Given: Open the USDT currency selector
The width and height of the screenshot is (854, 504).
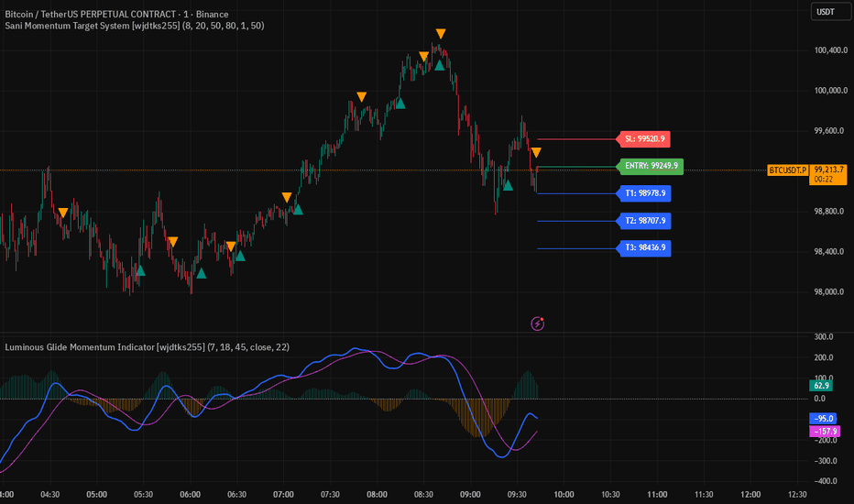Looking at the screenshot, I should click(827, 11).
